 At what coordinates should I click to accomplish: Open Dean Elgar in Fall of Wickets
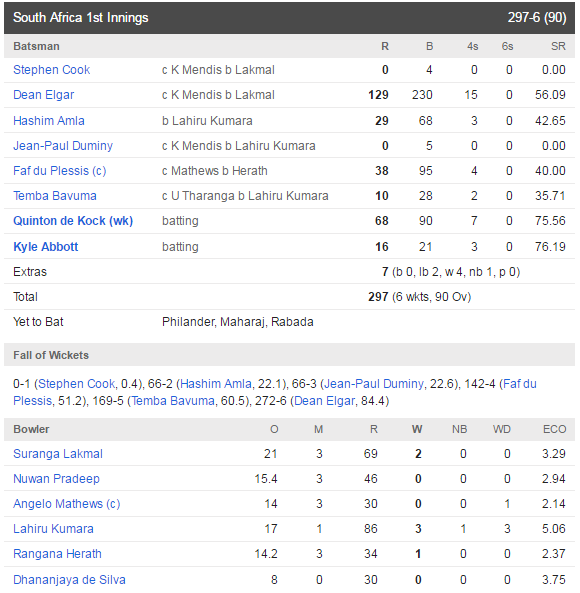[x=324, y=401]
